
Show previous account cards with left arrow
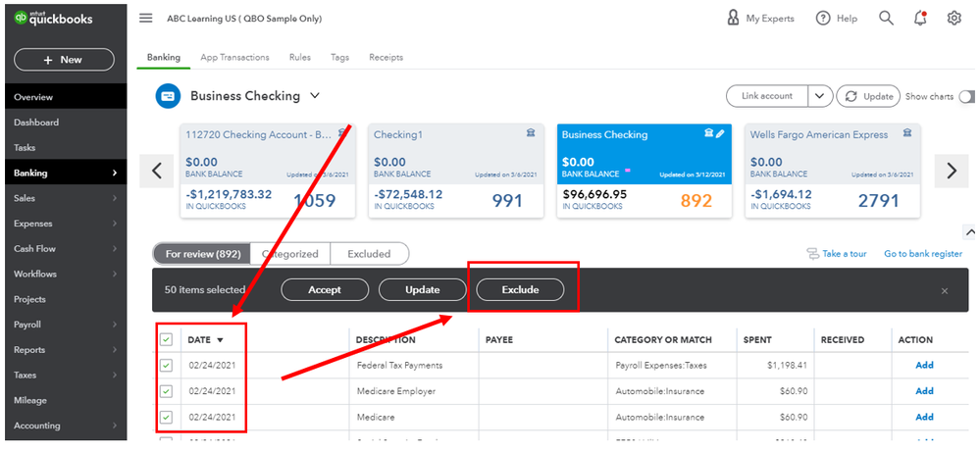click(x=158, y=171)
